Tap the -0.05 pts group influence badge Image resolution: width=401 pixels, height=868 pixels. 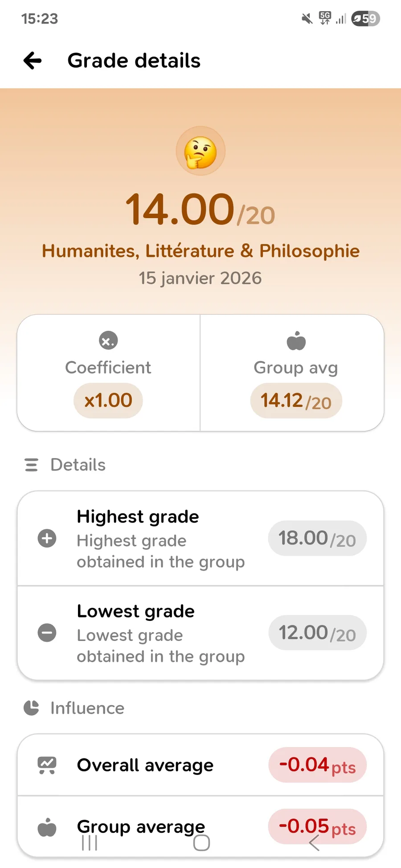pyautogui.click(x=317, y=827)
